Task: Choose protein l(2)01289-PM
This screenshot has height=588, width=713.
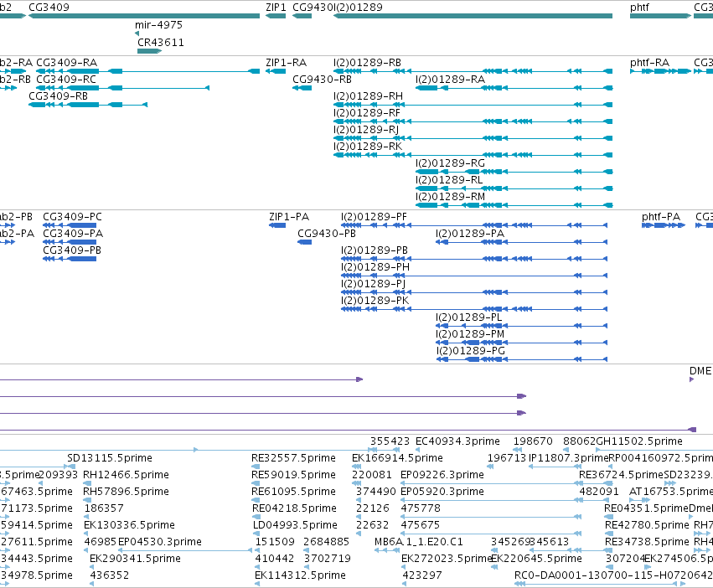Action: [470, 334]
